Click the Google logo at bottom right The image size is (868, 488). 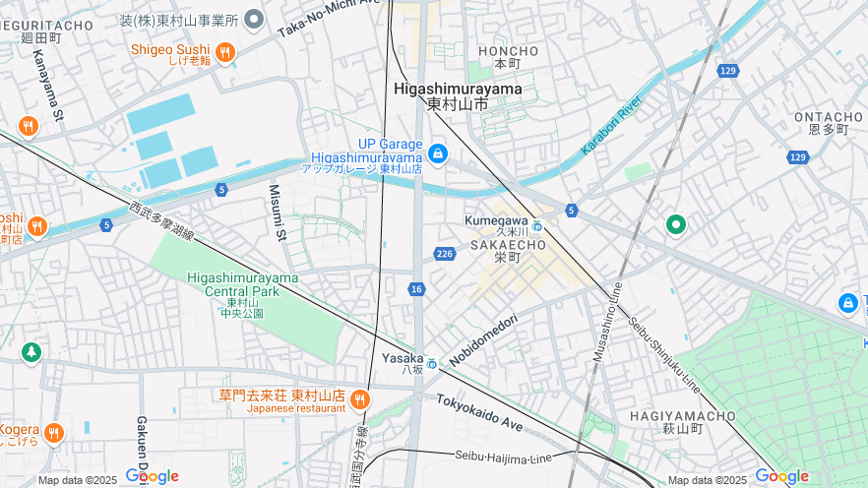(781, 476)
